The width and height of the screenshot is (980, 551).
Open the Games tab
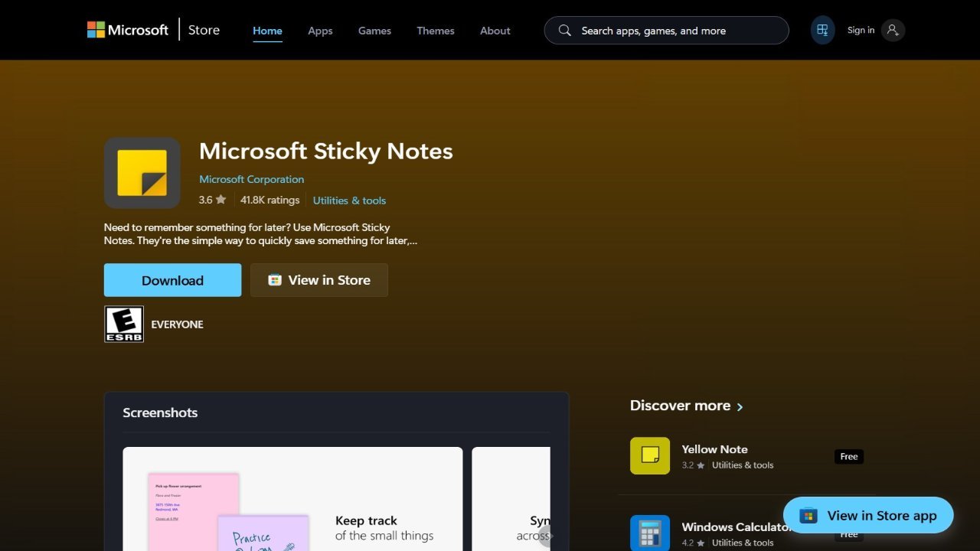pos(374,31)
